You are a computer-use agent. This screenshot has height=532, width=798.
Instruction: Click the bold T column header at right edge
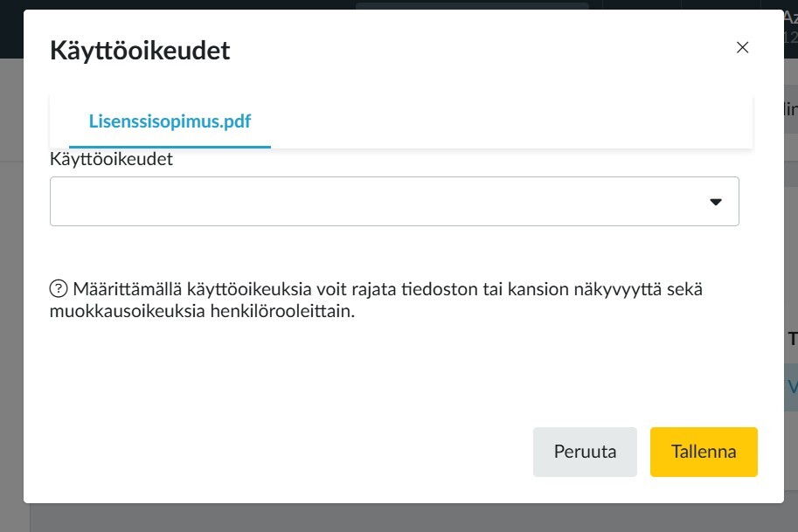point(792,339)
